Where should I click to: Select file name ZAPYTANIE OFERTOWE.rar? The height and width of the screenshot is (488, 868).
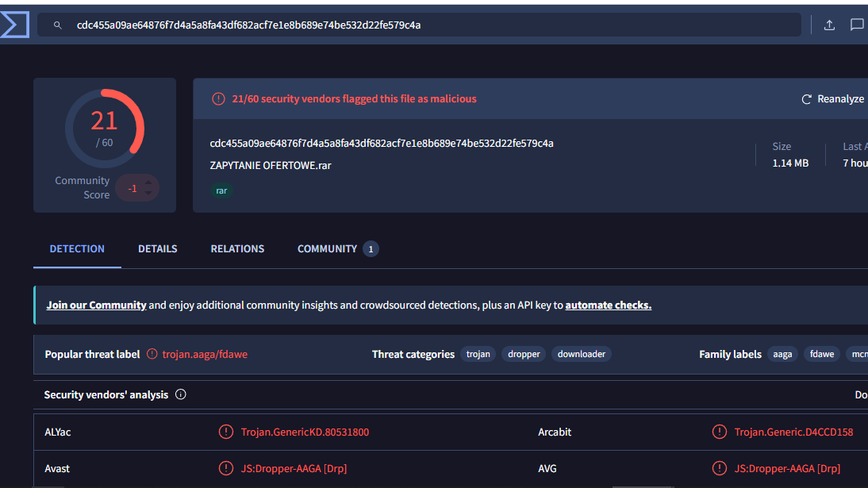tap(270, 165)
